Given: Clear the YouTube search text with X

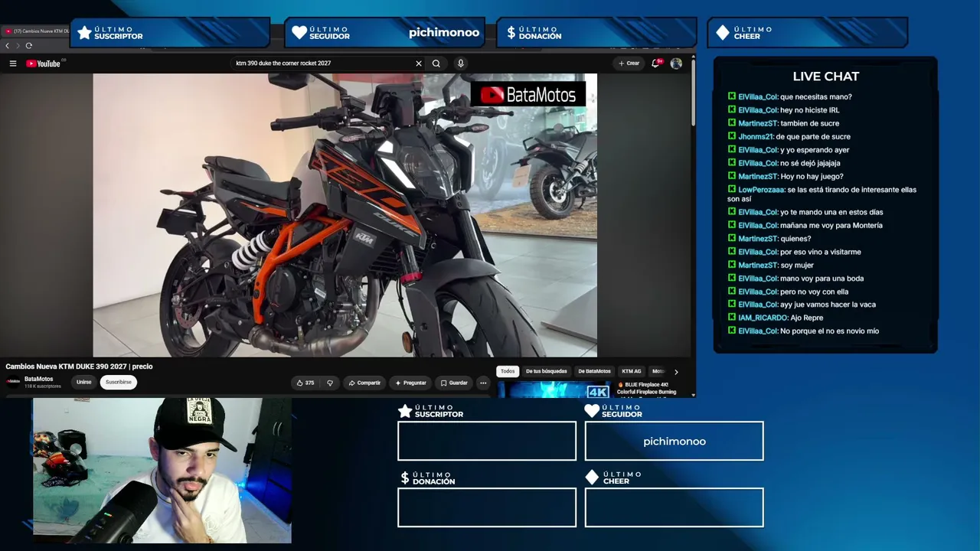Looking at the screenshot, I should click(419, 64).
